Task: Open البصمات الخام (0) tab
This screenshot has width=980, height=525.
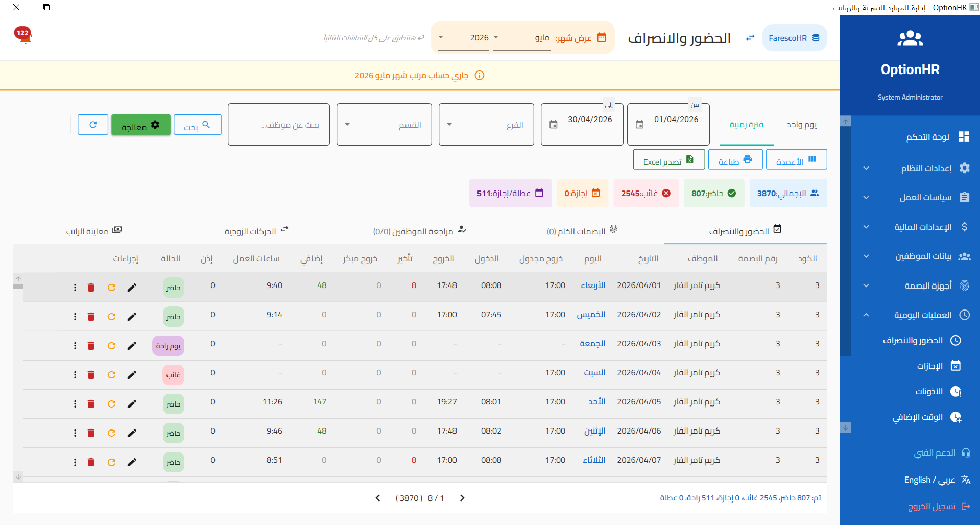Action: pos(582,231)
